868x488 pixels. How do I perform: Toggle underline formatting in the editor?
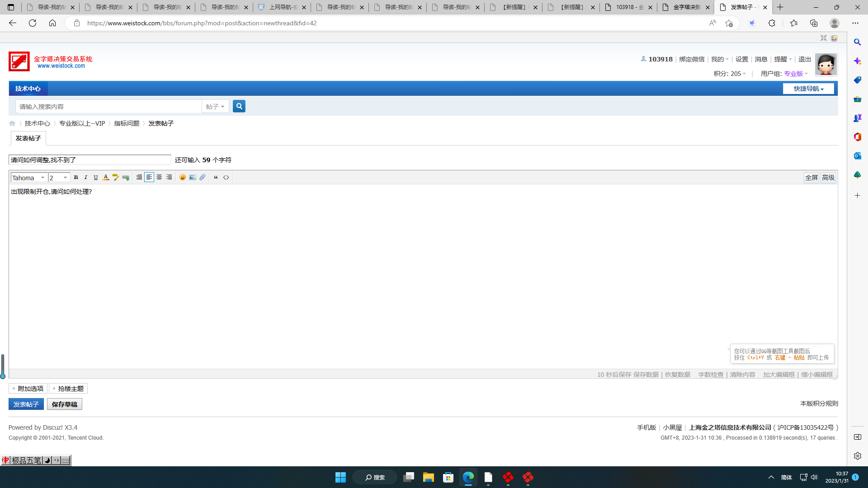pos(96,178)
